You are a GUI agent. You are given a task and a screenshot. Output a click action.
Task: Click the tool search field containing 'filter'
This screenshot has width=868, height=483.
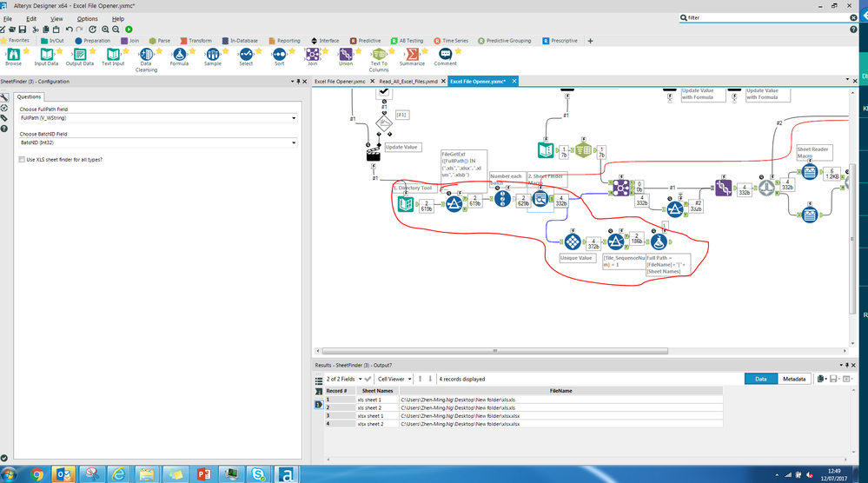pos(766,17)
